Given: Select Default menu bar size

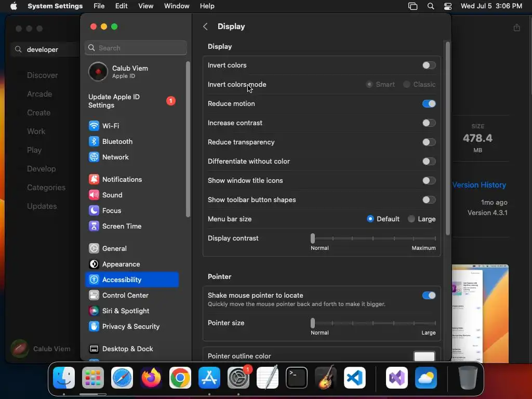Looking at the screenshot, I should (370, 219).
